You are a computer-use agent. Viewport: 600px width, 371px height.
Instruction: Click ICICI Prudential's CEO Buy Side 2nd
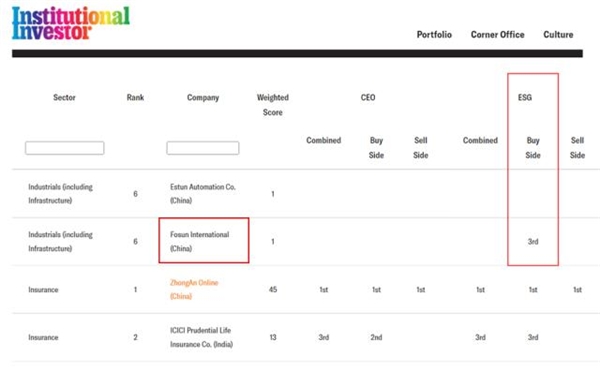click(x=376, y=337)
